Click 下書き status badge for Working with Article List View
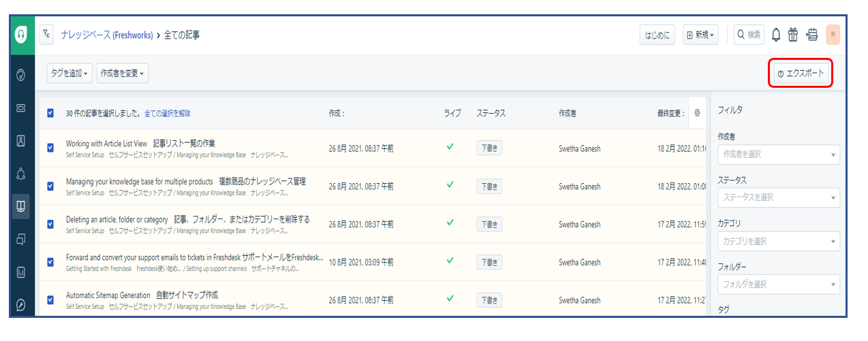The image size is (868, 341). point(489,147)
